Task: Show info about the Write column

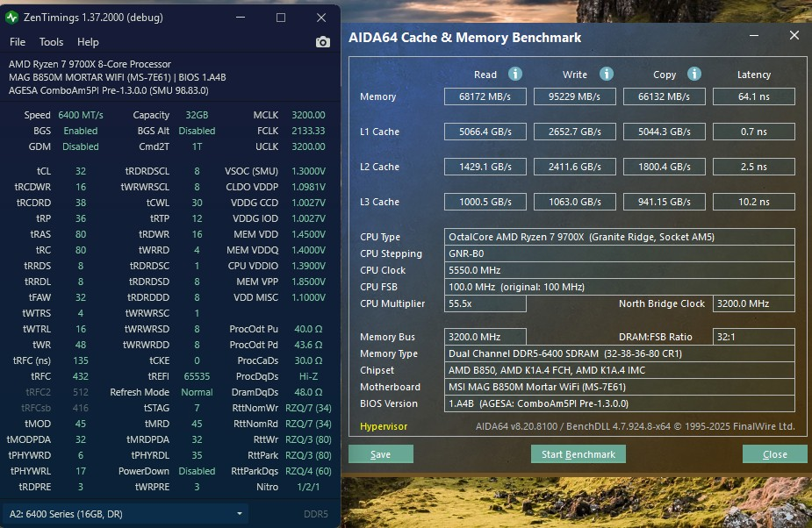Action: tap(607, 74)
